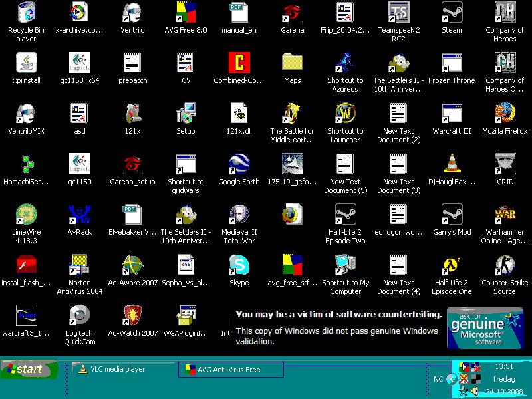The width and height of the screenshot is (532, 399).
Task: Launch Counter-Strike Source shortcut
Action: coord(505,265)
